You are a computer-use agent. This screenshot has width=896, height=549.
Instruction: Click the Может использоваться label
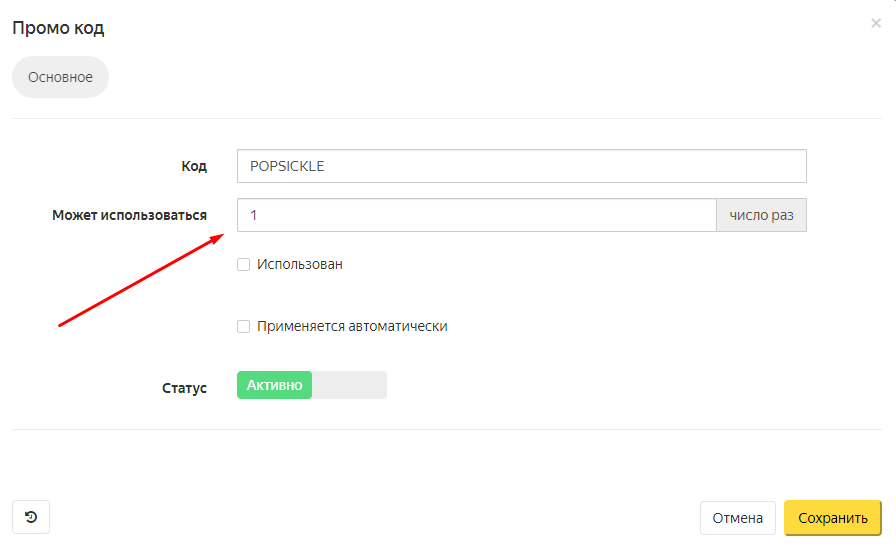(x=129, y=215)
